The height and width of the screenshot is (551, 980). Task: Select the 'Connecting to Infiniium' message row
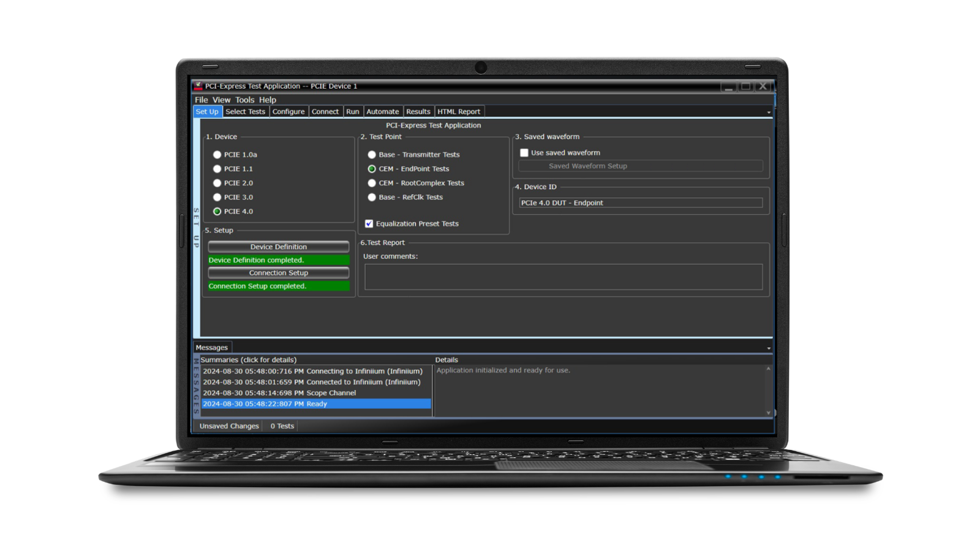pyautogui.click(x=316, y=371)
